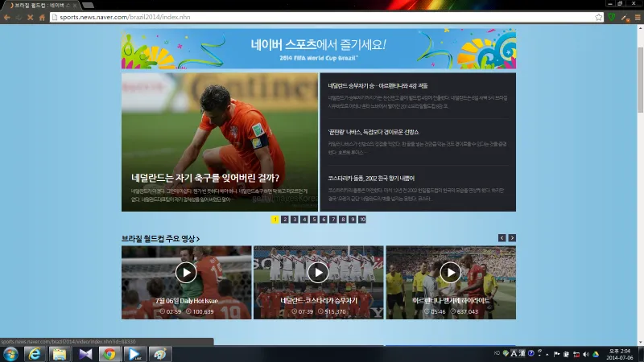
Task: Select headline page 7
Action: tap(333, 220)
